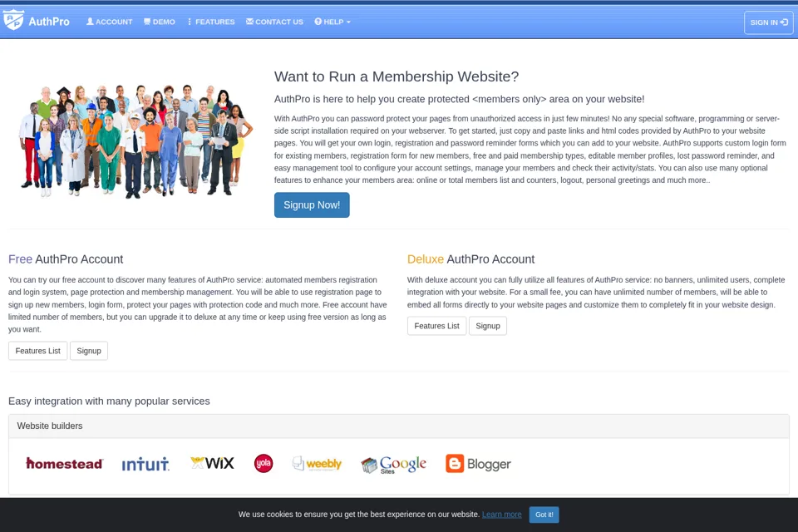The height and width of the screenshot is (532, 798).
Task: Click the Blogger logo
Action: click(x=479, y=464)
